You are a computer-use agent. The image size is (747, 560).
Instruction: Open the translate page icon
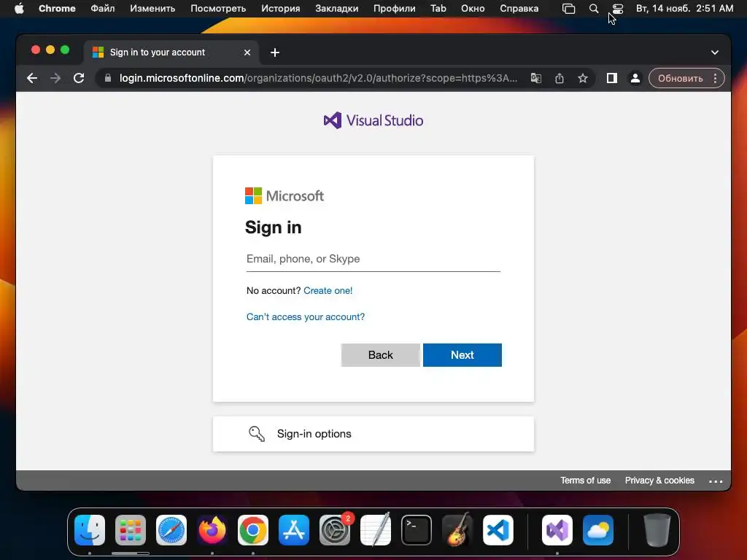[x=536, y=78]
